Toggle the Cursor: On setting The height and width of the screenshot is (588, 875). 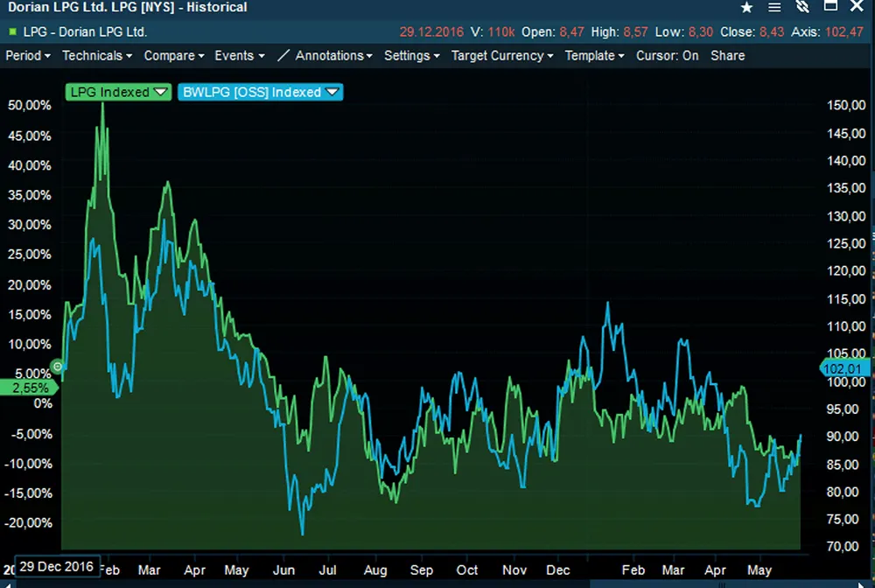tap(668, 55)
